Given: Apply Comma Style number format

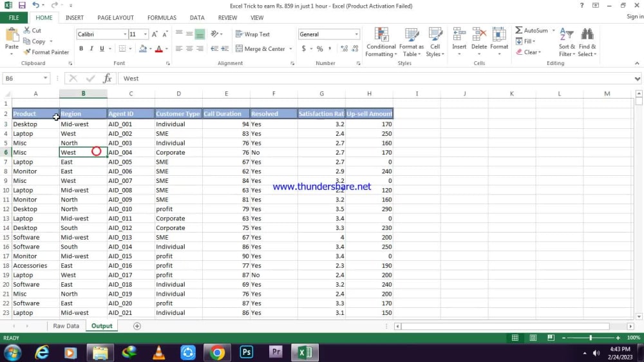Looking at the screenshot, I should coord(330,48).
